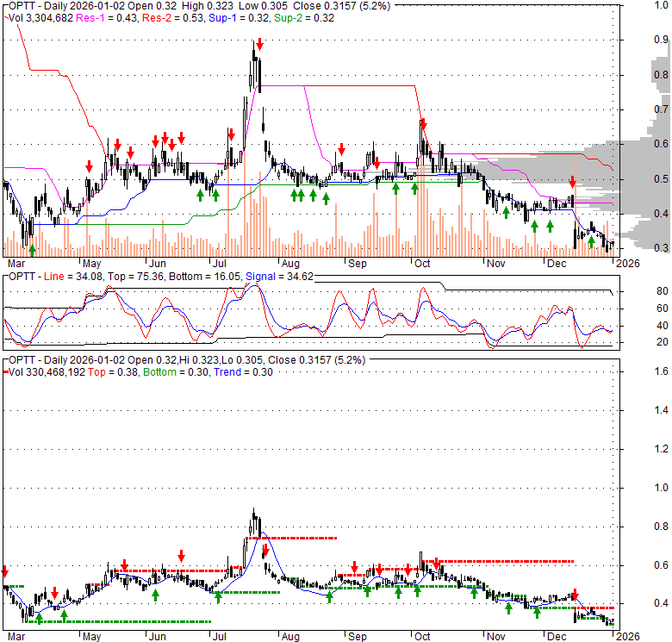Click the 1.6 value on lower chart axis
The height and width of the screenshot is (642, 672).
click(x=662, y=371)
